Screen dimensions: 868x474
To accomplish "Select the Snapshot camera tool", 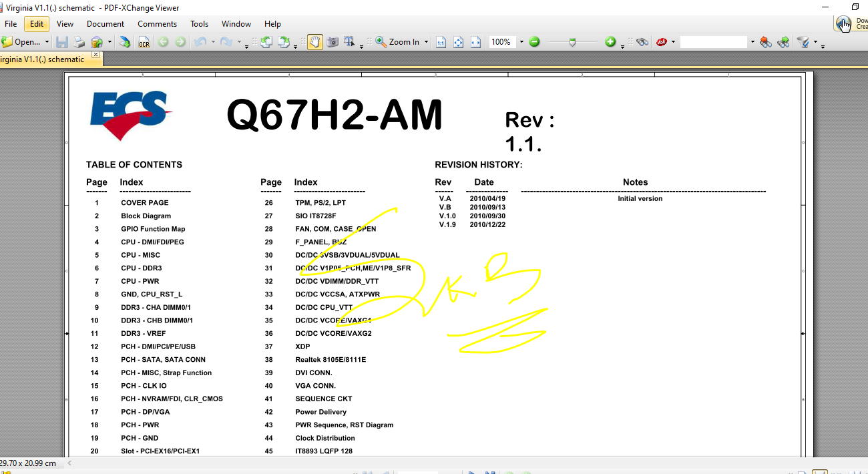I will [x=332, y=42].
